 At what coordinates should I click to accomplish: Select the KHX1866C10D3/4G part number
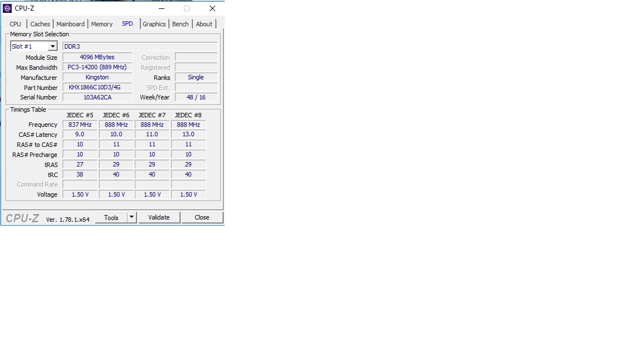[x=97, y=87]
